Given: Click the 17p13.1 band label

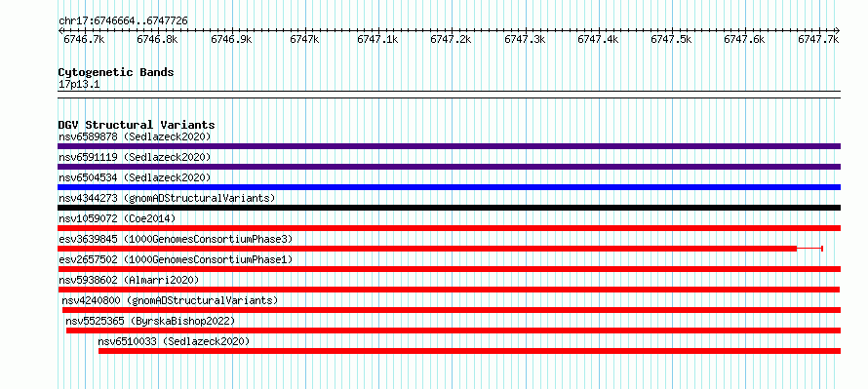Looking at the screenshot, I should (79, 85).
